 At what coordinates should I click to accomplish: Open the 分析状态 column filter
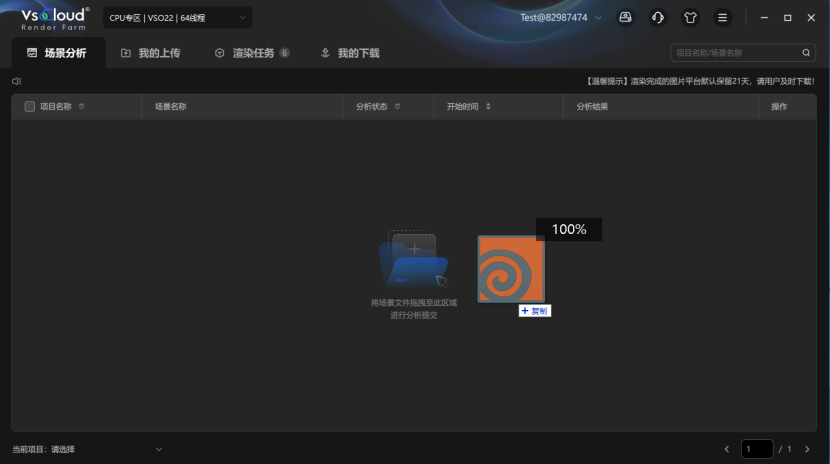pyautogui.click(x=397, y=106)
